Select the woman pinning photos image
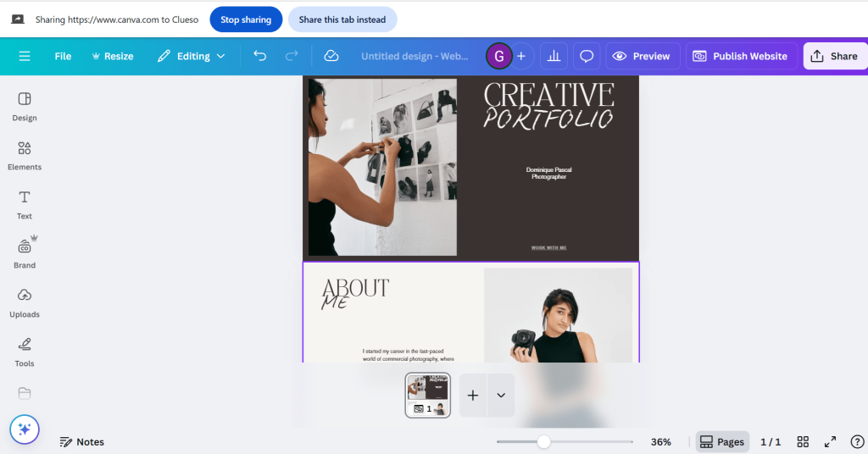Image resolution: width=868 pixels, height=454 pixels. click(x=382, y=167)
